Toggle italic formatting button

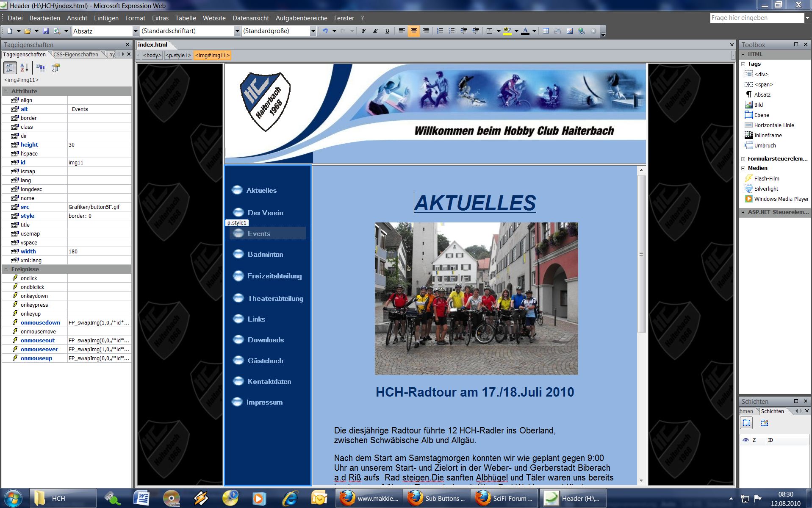[x=375, y=31]
